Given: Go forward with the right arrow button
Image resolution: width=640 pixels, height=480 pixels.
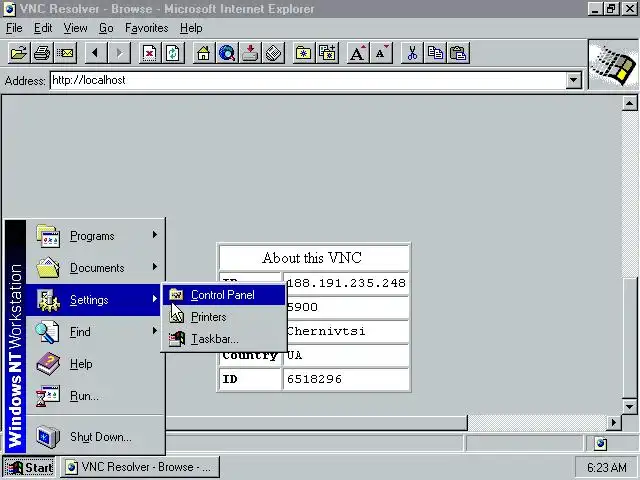Looking at the screenshot, I should click(x=119, y=53).
